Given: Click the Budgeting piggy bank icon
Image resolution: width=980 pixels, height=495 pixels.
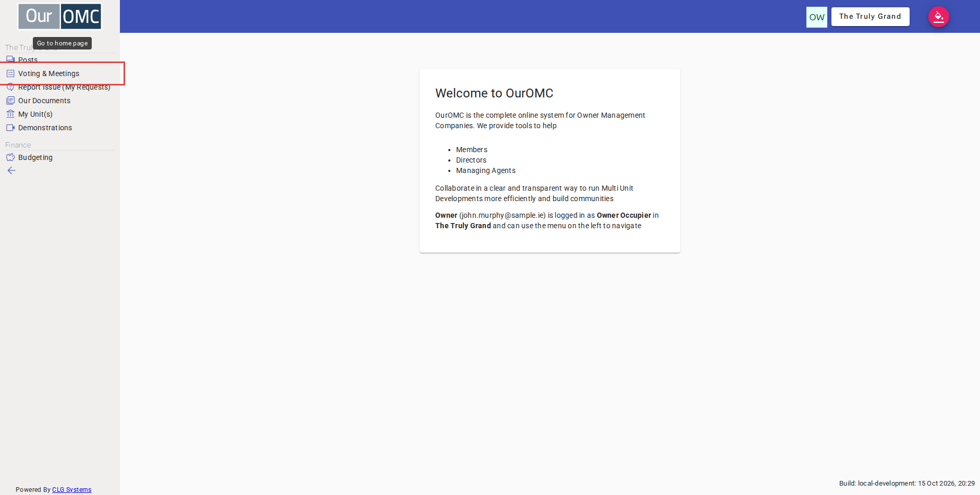Looking at the screenshot, I should 10,157.
